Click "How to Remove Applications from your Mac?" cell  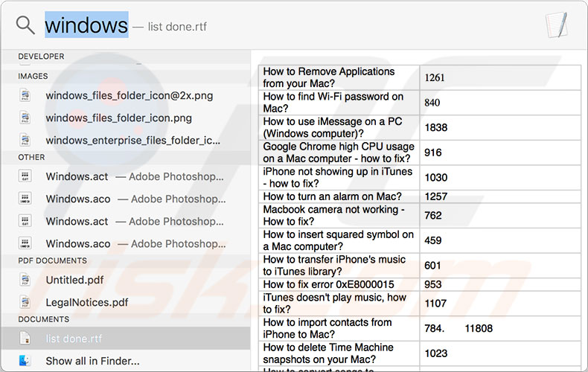coord(339,77)
